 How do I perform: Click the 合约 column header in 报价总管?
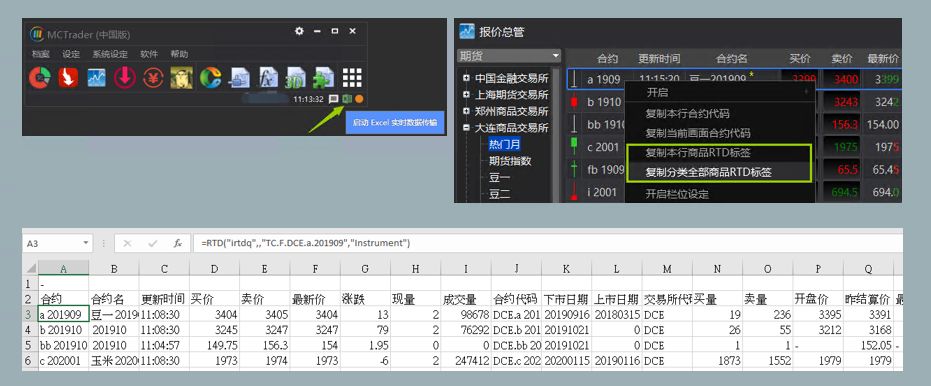(607, 59)
